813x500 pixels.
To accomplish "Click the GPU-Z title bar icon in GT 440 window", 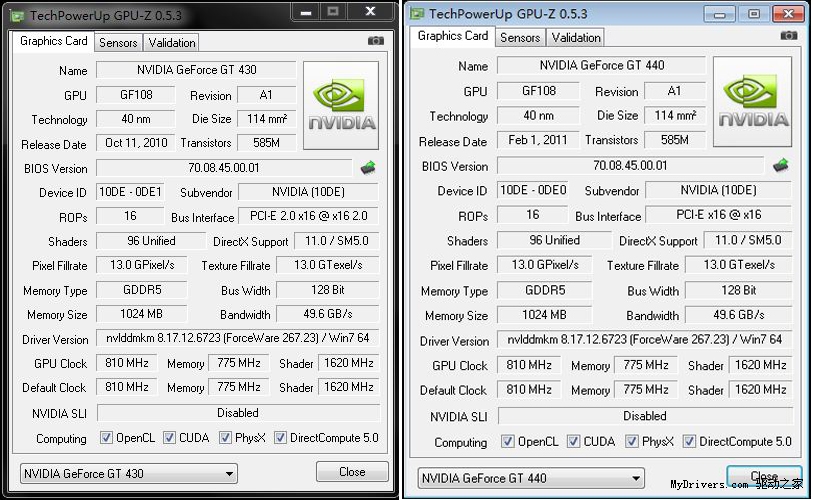I will coord(417,13).
